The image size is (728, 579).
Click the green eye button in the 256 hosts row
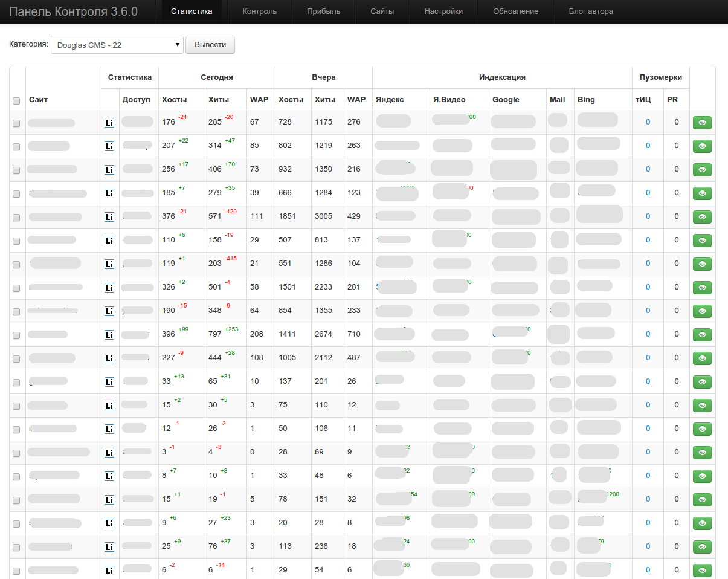click(x=702, y=170)
